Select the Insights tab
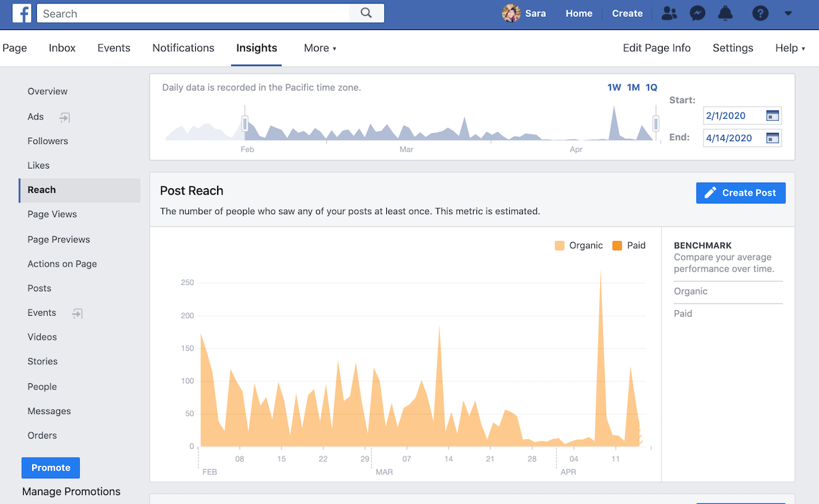 click(x=257, y=48)
